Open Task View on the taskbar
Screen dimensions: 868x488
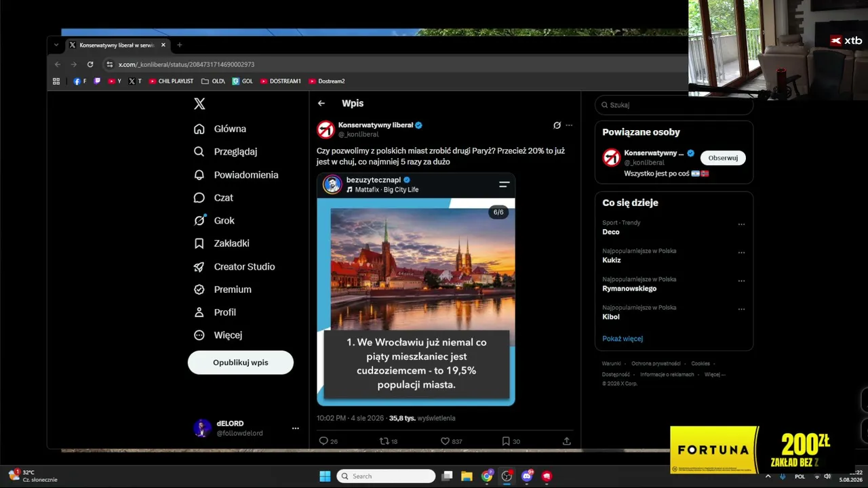447,476
